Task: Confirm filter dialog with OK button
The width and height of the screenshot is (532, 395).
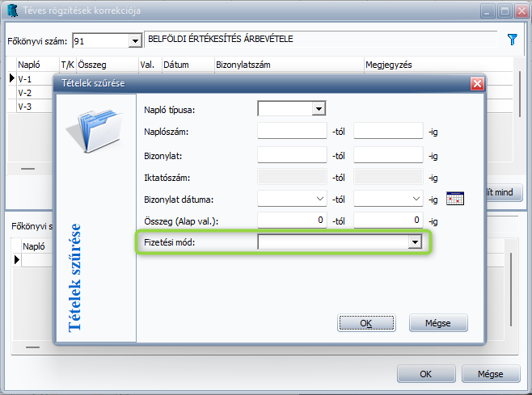Action: [x=366, y=323]
